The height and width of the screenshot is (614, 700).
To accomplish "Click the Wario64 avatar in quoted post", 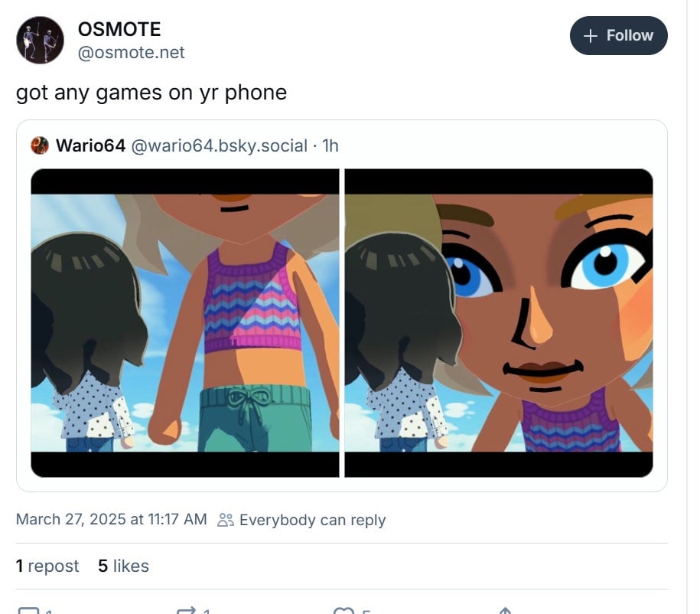I will 40,145.
